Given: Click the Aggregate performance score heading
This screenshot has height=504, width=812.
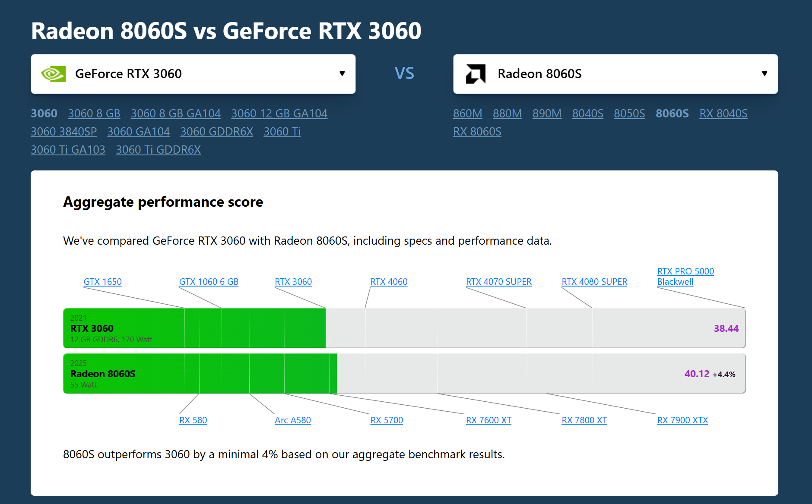Looking at the screenshot, I should [163, 202].
